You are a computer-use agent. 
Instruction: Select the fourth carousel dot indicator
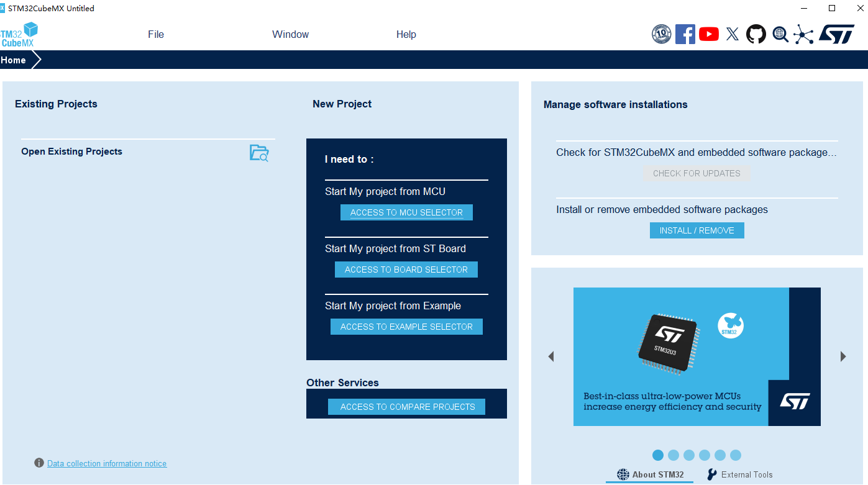(x=705, y=455)
